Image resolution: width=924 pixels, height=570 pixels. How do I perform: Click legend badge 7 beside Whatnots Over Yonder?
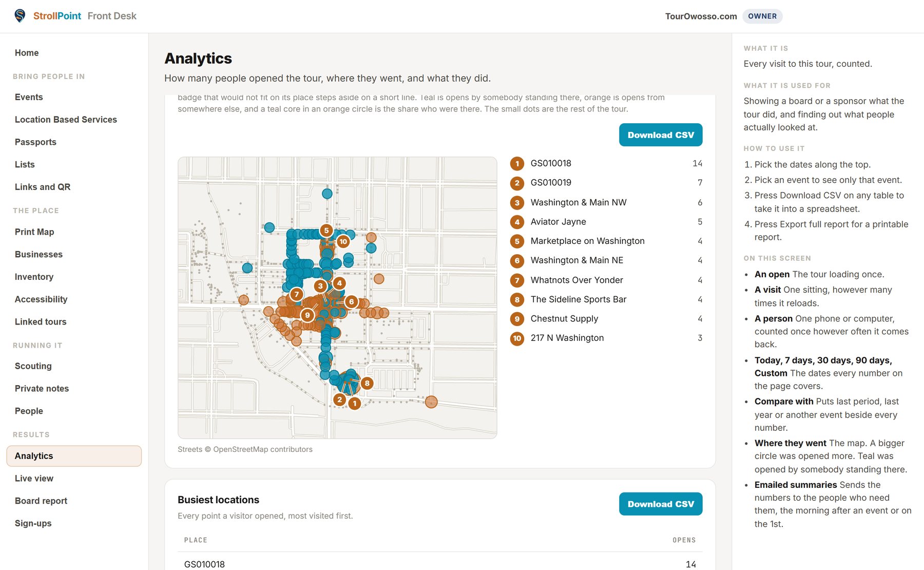517,280
